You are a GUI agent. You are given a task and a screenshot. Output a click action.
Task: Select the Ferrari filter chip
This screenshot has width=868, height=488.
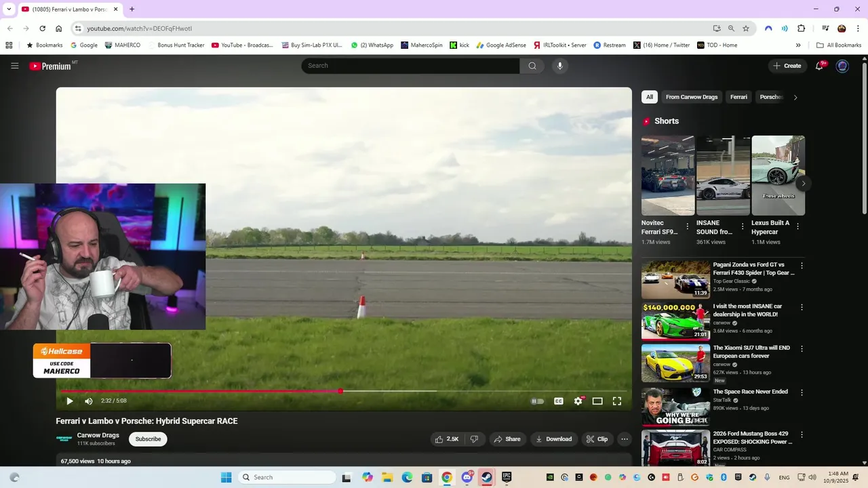(x=739, y=97)
